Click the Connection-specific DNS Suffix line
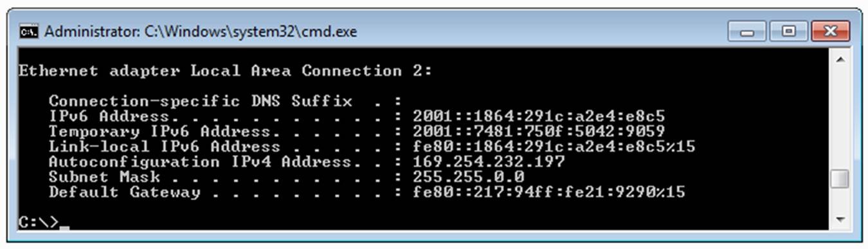Viewport: 868px width, 249px height. pos(225,101)
